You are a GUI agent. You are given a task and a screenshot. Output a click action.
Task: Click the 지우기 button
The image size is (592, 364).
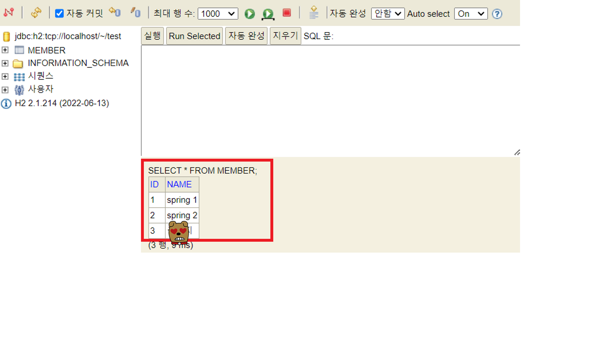pos(285,36)
